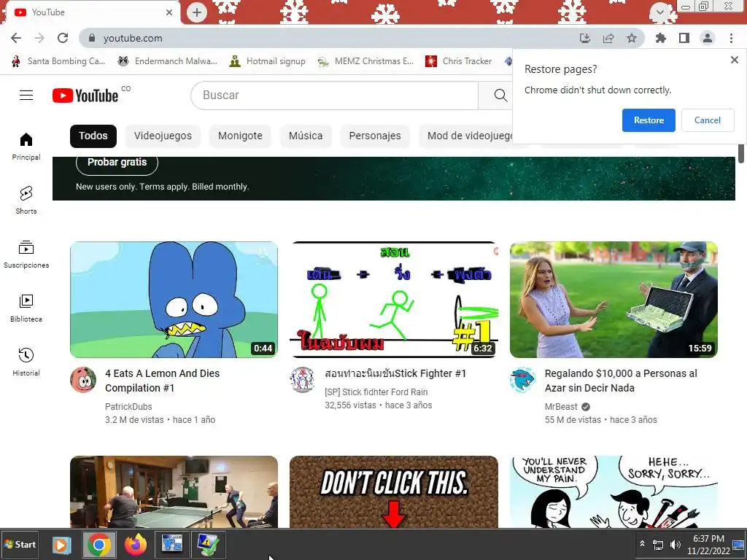This screenshot has width=747, height=560.
Task: Install app icon in address bar
Action: [585, 38]
